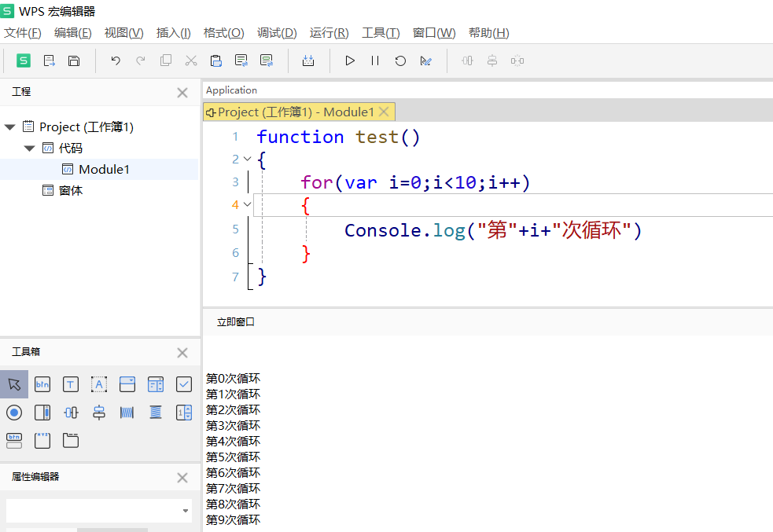Select the pointer tool in toolbox
773x532 pixels.
[14, 384]
